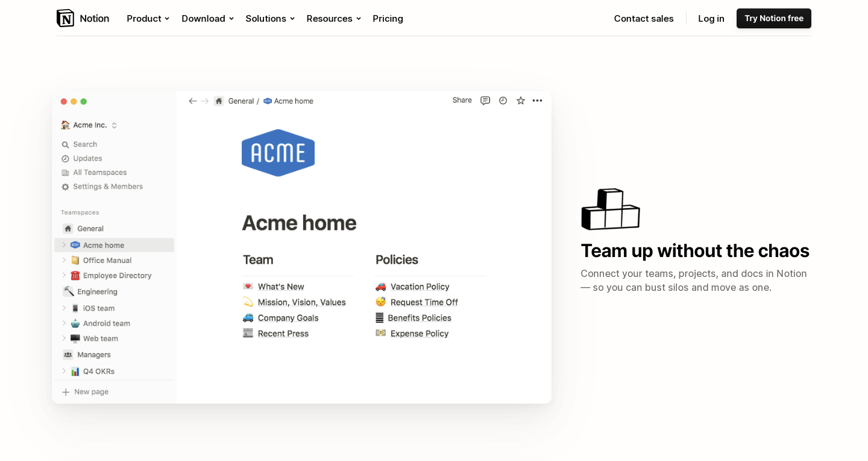Click the back arrow in Acme window

coord(193,101)
